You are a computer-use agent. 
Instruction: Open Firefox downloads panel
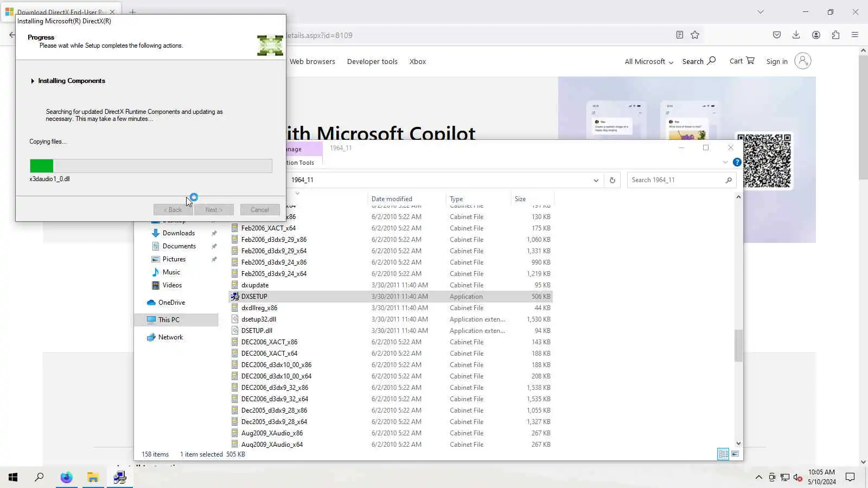click(796, 35)
